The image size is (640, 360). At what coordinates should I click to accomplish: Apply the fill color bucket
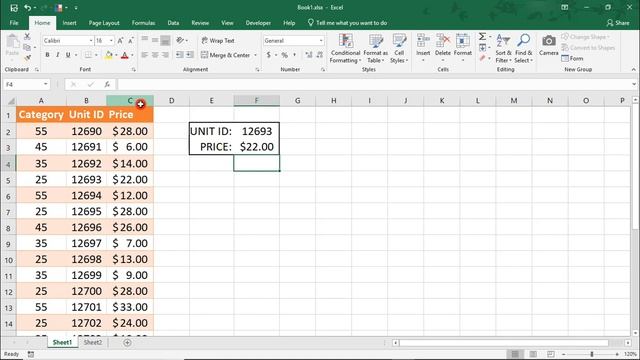point(109,55)
